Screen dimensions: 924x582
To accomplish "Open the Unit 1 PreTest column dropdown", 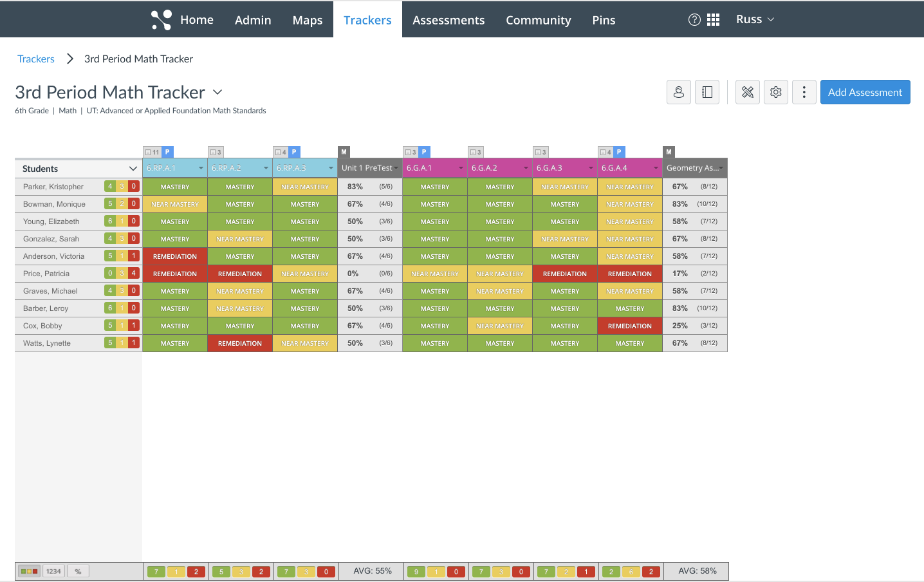I will pos(396,168).
